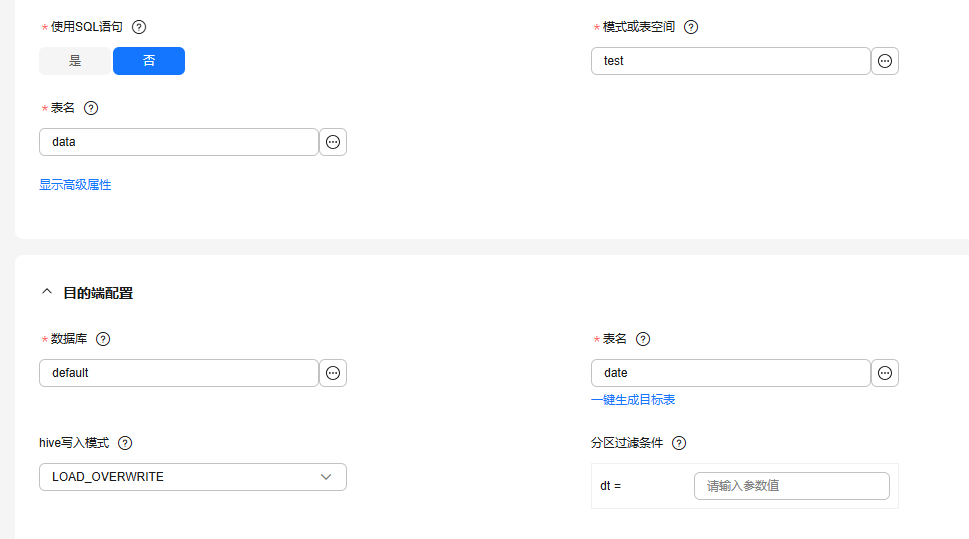Select 是 for 使用SQL语句
Image resolution: width=969 pixels, height=539 pixels.
click(x=75, y=61)
